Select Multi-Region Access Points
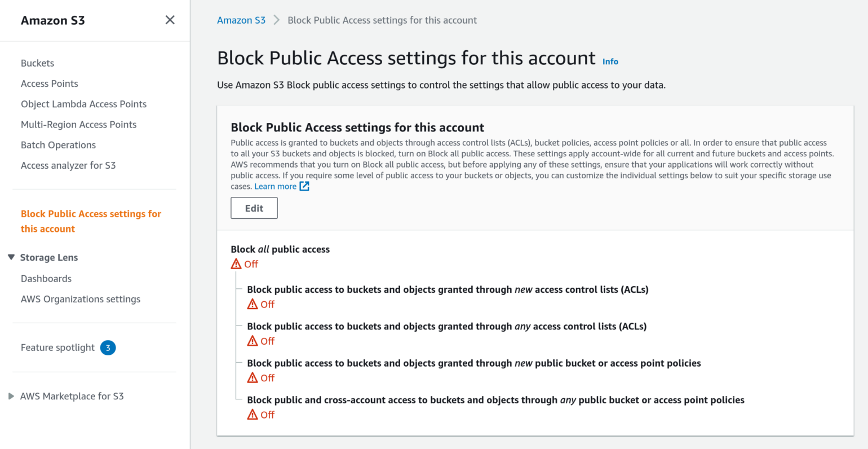This screenshot has height=449, width=868. [78, 125]
